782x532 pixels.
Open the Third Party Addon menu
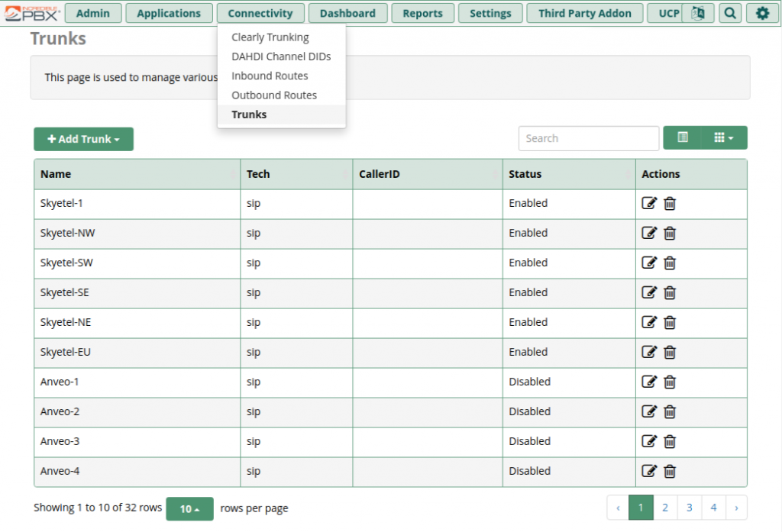pyautogui.click(x=584, y=13)
